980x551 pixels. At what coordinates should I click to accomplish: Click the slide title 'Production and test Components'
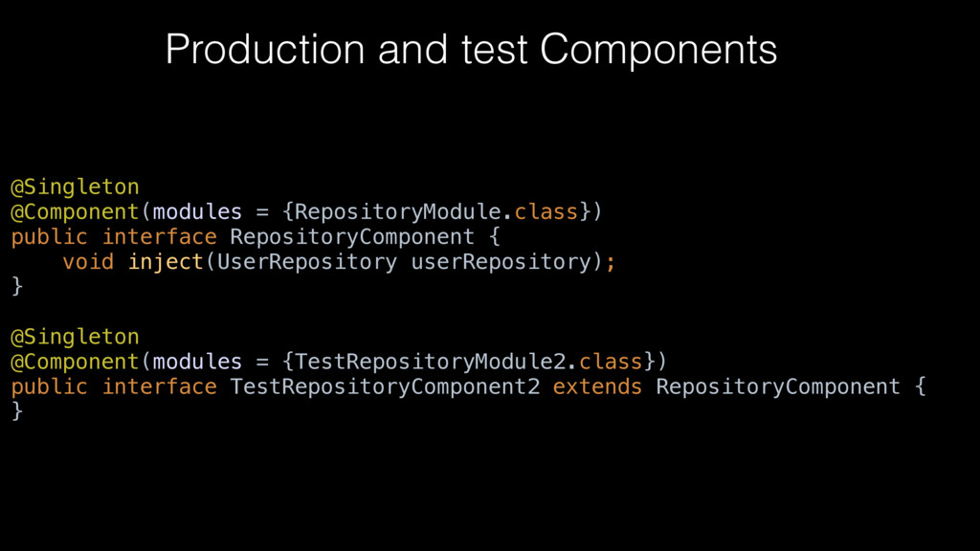(471, 50)
